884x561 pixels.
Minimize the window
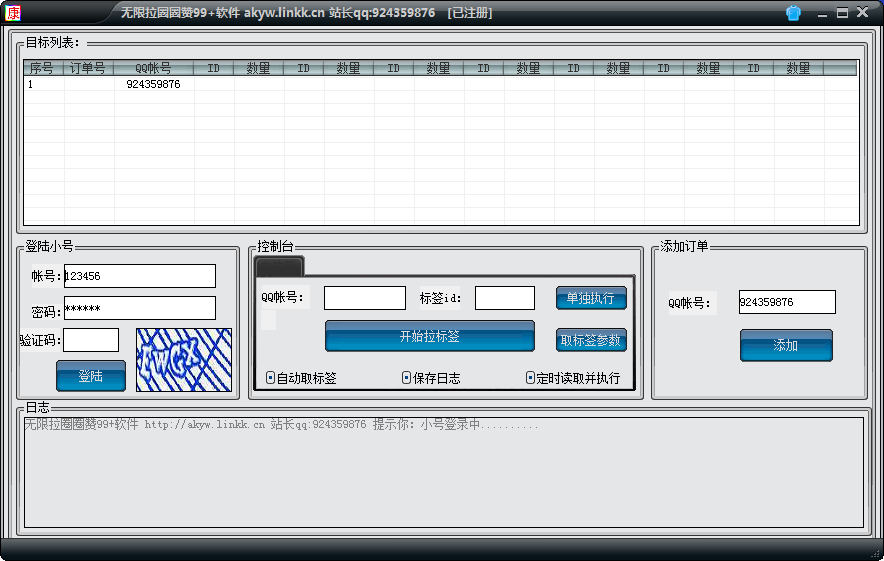click(822, 13)
